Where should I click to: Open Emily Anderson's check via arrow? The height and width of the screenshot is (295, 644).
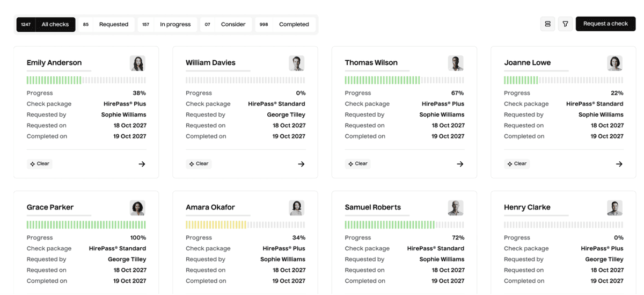point(142,164)
